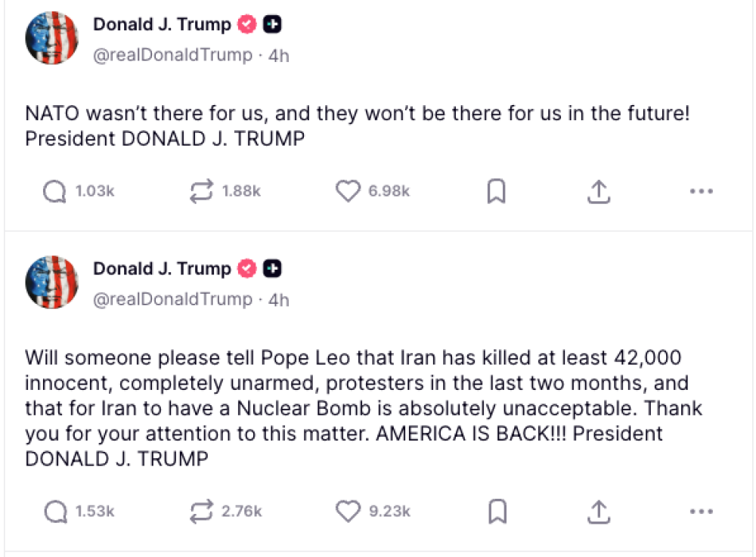Open more options on NATO post
The height and width of the screenshot is (557, 756).
click(x=702, y=192)
